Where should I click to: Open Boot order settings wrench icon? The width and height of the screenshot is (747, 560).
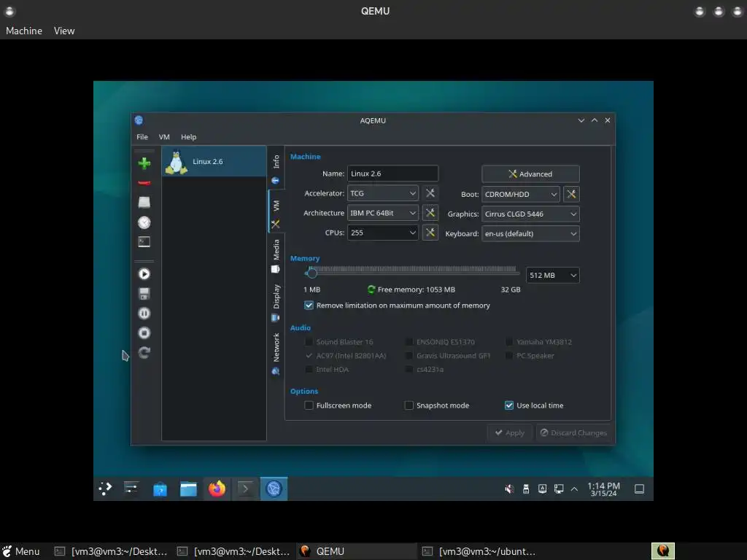pos(571,194)
